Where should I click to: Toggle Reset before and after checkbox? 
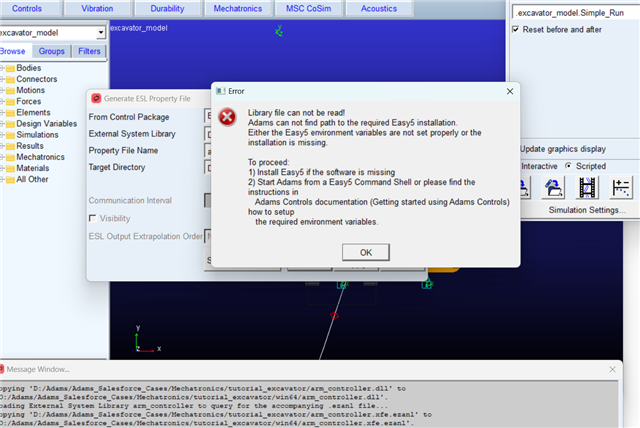(516, 29)
